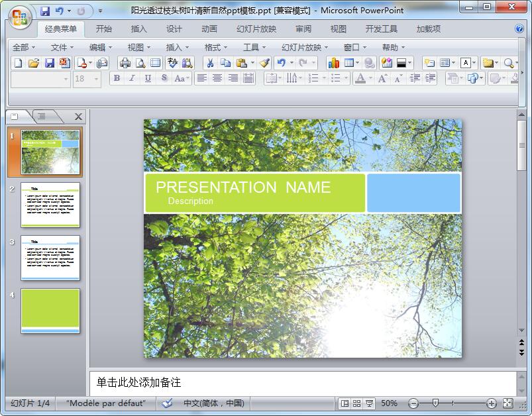Click the Paste clipboard icon
The width and height of the screenshot is (532, 416).
click(x=241, y=63)
